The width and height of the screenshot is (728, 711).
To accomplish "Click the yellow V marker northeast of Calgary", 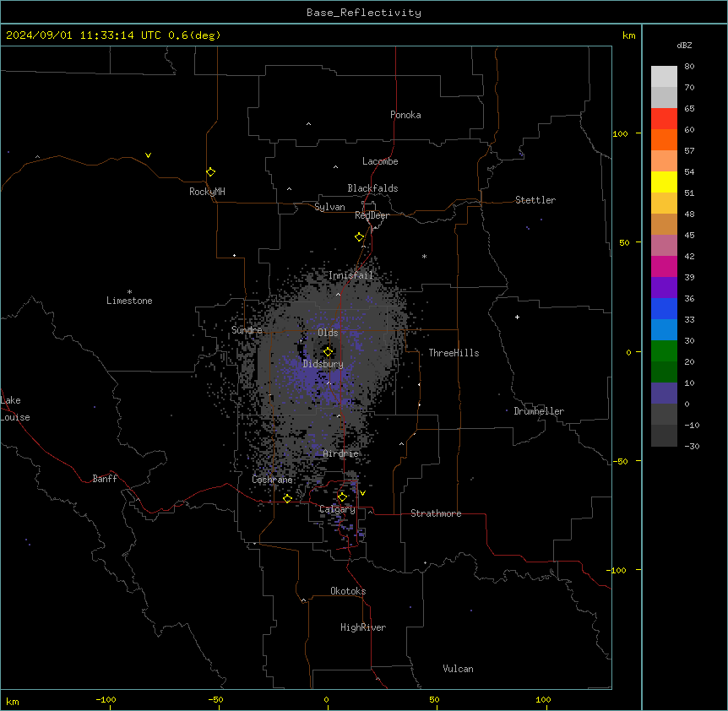I will 362,493.
